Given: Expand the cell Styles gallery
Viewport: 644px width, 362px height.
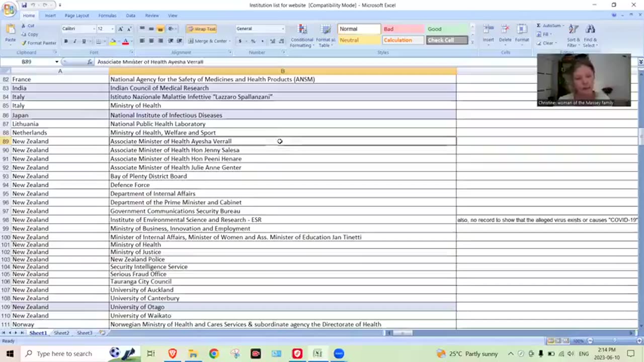Looking at the screenshot, I should click(472, 42).
